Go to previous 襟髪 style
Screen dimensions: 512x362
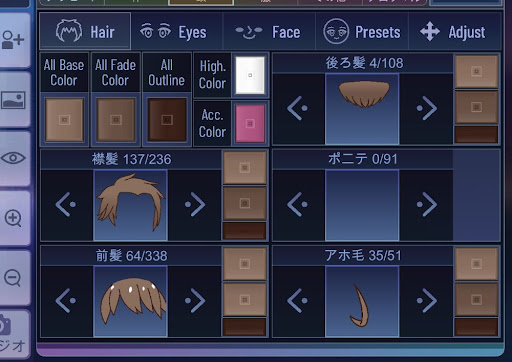(66, 204)
